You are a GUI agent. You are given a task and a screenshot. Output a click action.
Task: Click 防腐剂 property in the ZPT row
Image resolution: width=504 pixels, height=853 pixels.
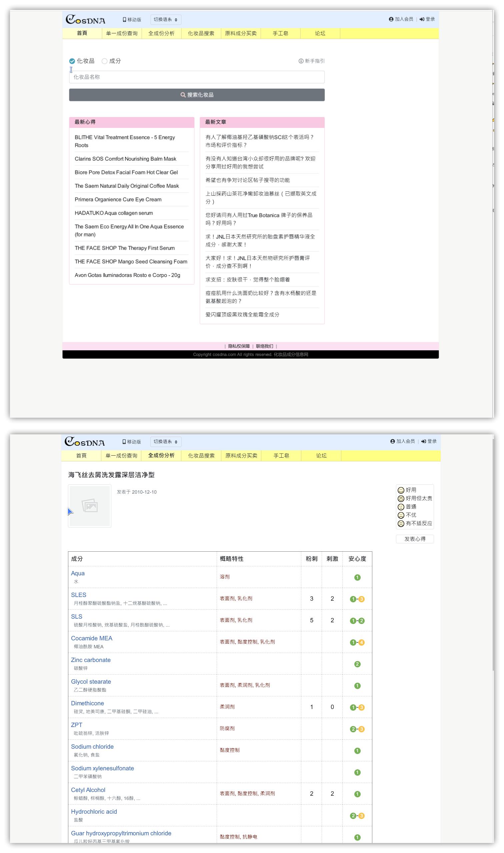coord(227,729)
